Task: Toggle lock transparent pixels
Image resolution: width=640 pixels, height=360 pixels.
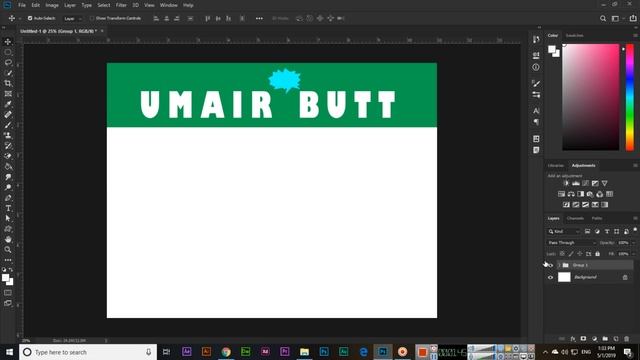Action: (x=562, y=254)
